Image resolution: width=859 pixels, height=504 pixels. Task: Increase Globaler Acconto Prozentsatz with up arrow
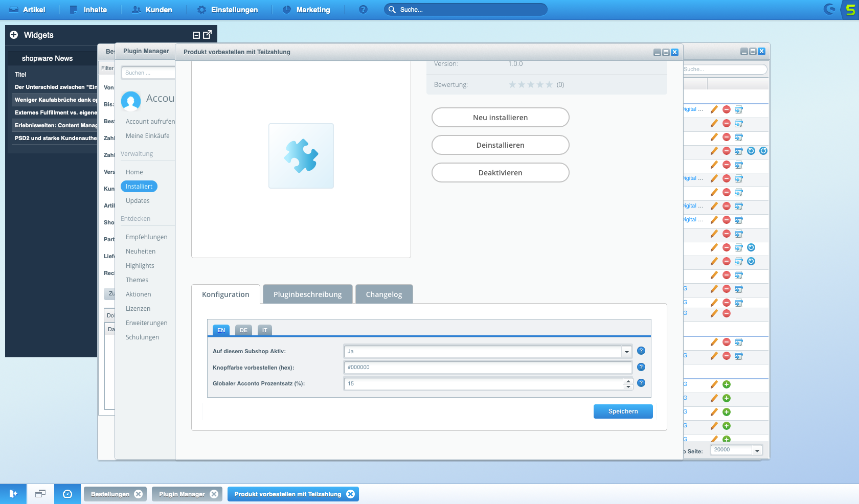[x=628, y=381]
